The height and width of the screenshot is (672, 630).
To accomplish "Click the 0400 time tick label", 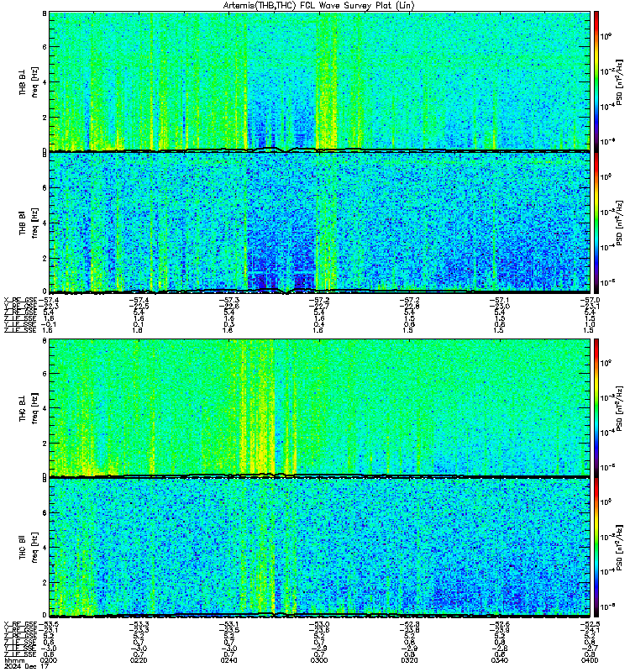I will click(x=590, y=660).
